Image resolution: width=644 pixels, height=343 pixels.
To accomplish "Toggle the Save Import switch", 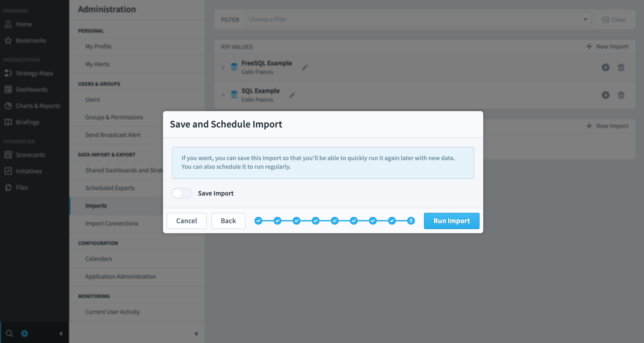I will [182, 193].
